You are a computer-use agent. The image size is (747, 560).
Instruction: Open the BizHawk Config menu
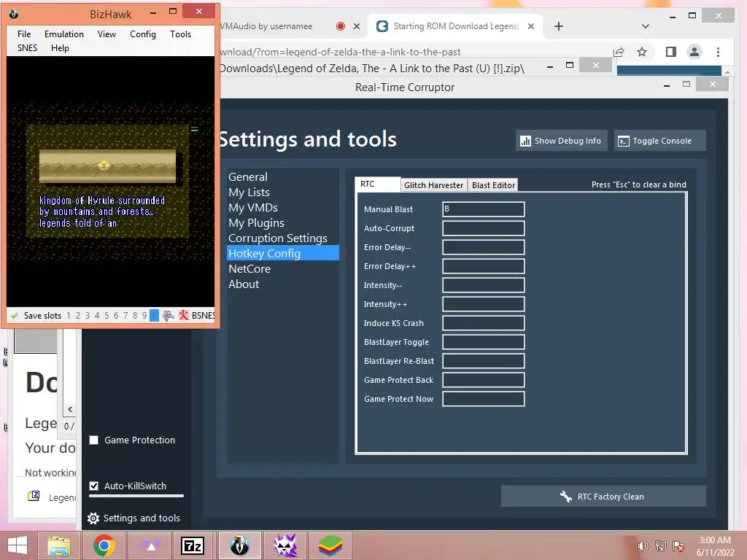[x=143, y=34]
